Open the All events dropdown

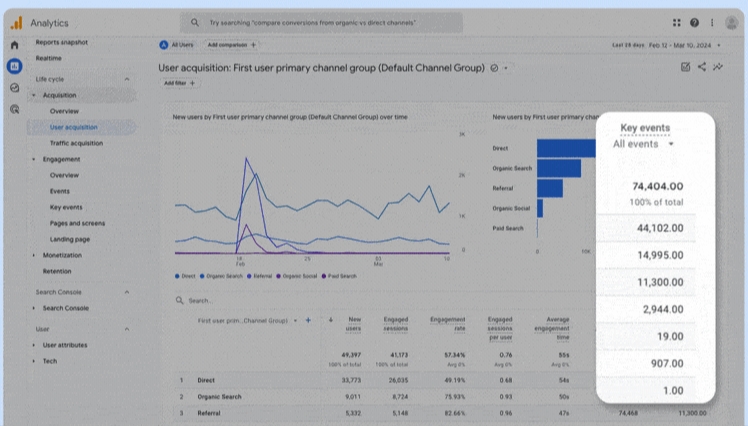click(643, 144)
